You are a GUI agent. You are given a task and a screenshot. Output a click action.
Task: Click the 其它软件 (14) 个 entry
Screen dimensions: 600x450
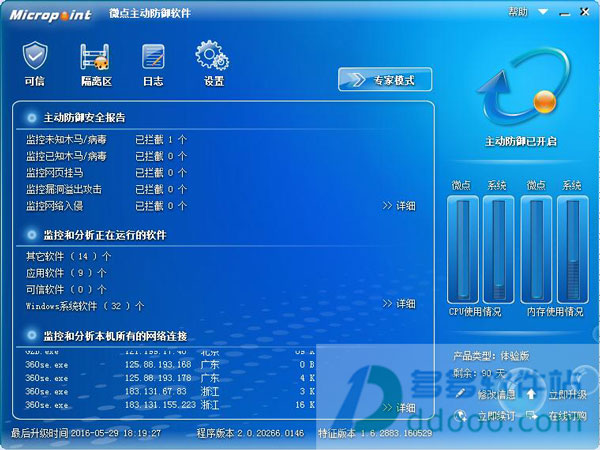[68, 256]
